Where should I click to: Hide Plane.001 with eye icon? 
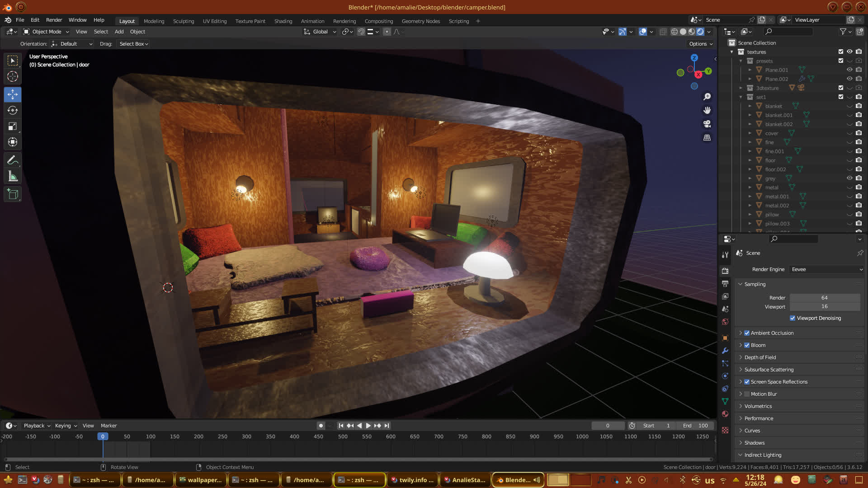849,70
